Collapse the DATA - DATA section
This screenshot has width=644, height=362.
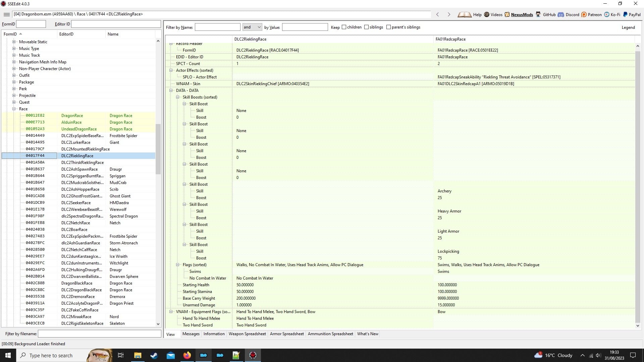click(171, 90)
